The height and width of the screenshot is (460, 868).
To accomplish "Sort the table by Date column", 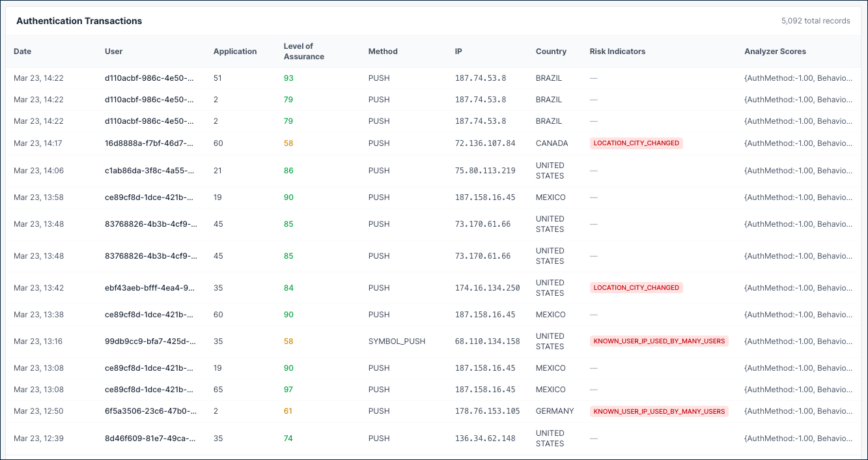I will click(23, 51).
